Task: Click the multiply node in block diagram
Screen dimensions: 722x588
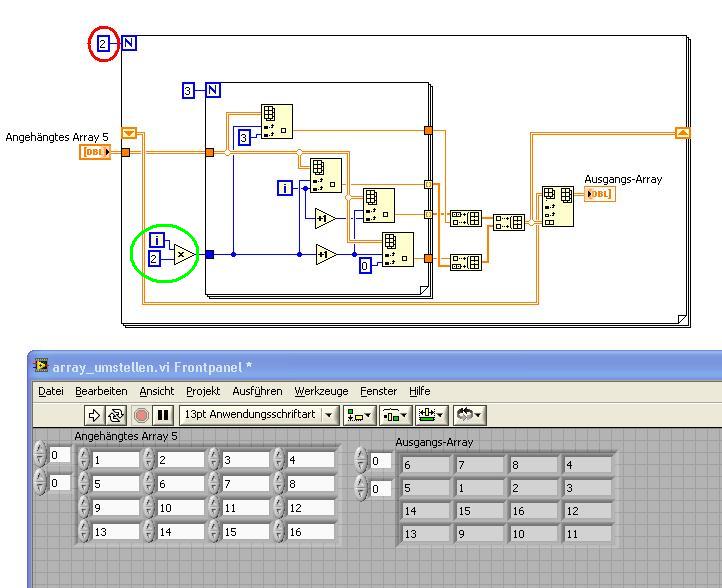Action: coord(184,254)
